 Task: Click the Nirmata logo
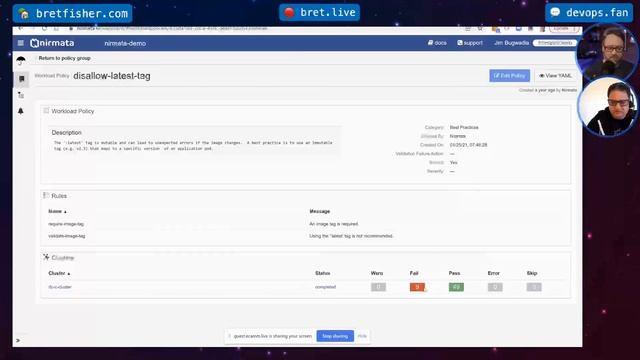pyautogui.click(x=52, y=43)
